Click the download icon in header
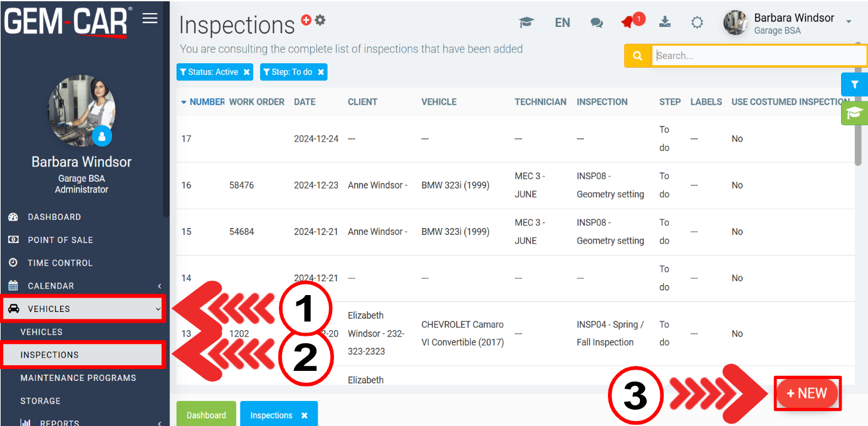The width and height of the screenshot is (868, 426). [665, 22]
